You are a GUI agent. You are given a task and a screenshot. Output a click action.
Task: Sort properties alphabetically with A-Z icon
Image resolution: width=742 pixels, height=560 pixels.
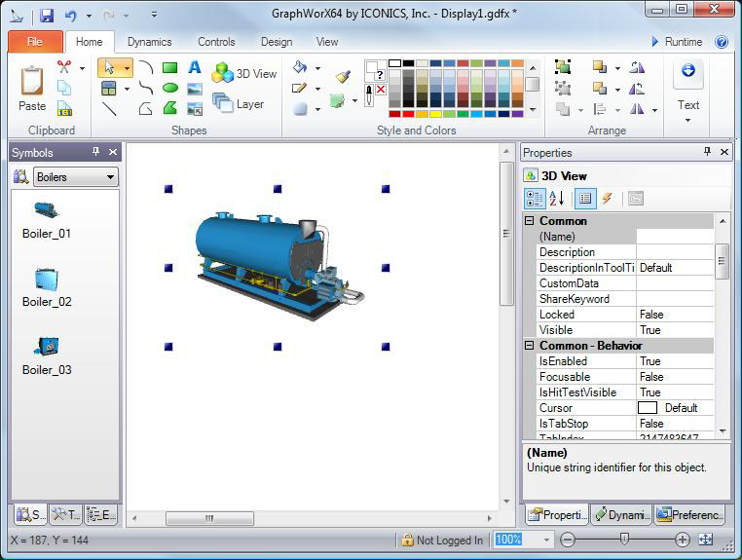point(557,199)
